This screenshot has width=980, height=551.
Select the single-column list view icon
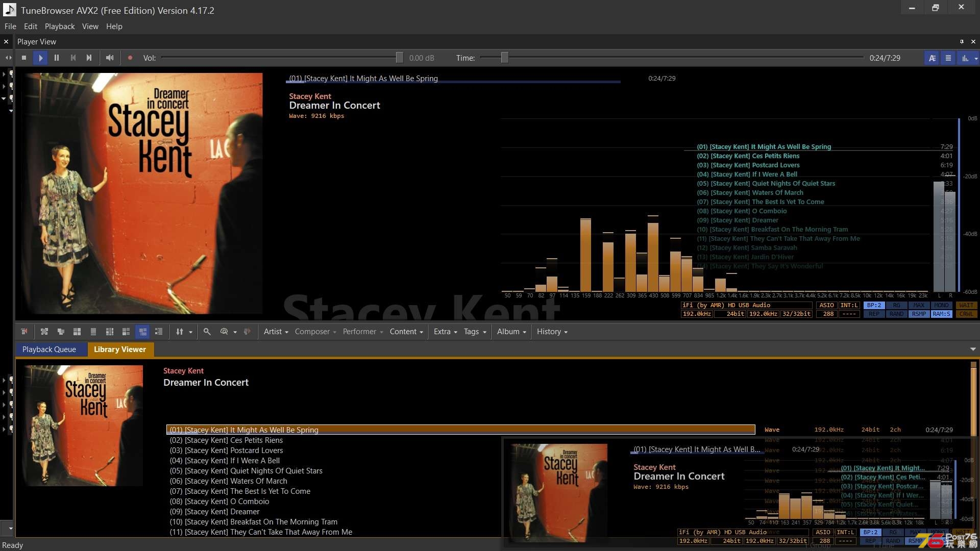click(x=93, y=332)
